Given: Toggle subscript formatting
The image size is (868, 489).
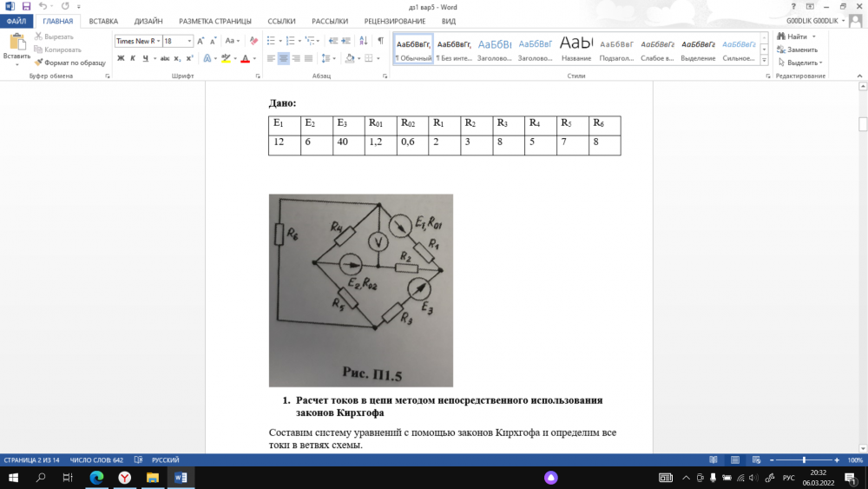Looking at the screenshot, I should [x=177, y=58].
